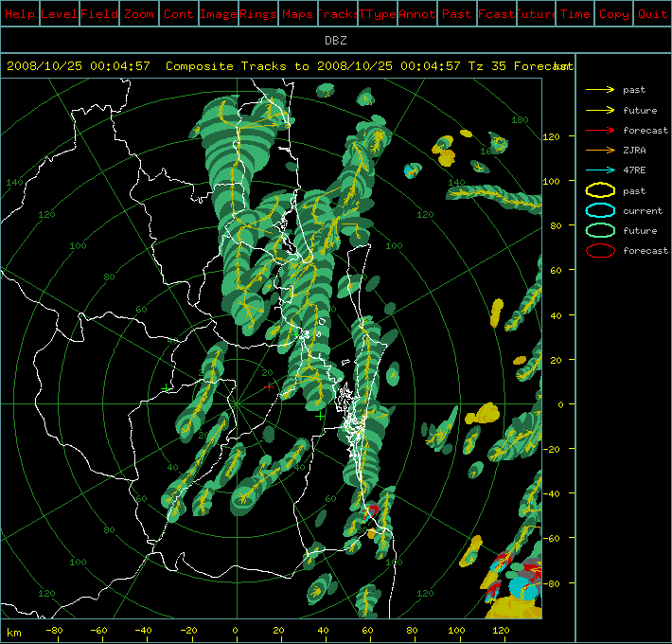Click the red forecast ellipse legend icon
The height and width of the screenshot is (644, 672).
600,251
